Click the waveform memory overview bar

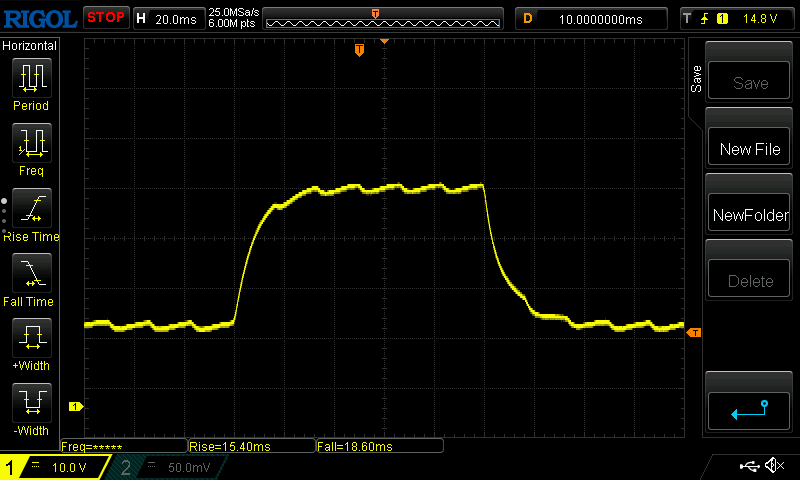[x=383, y=19]
